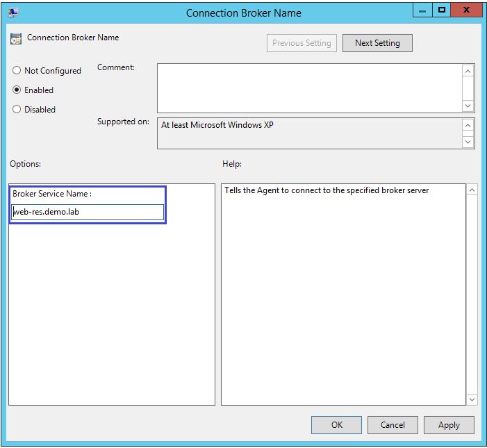Confirm settings with the OK button
The width and height of the screenshot is (487, 448).
336,425
